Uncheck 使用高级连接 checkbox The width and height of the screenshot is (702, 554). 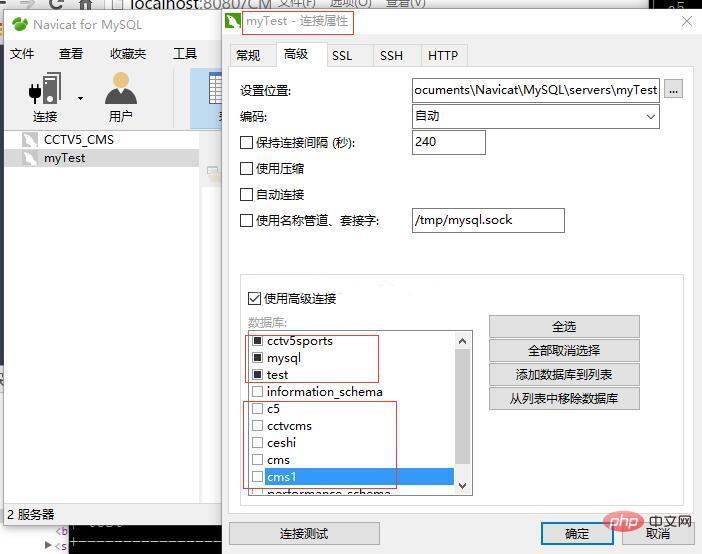pyautogui.click(x=254, y=298)
